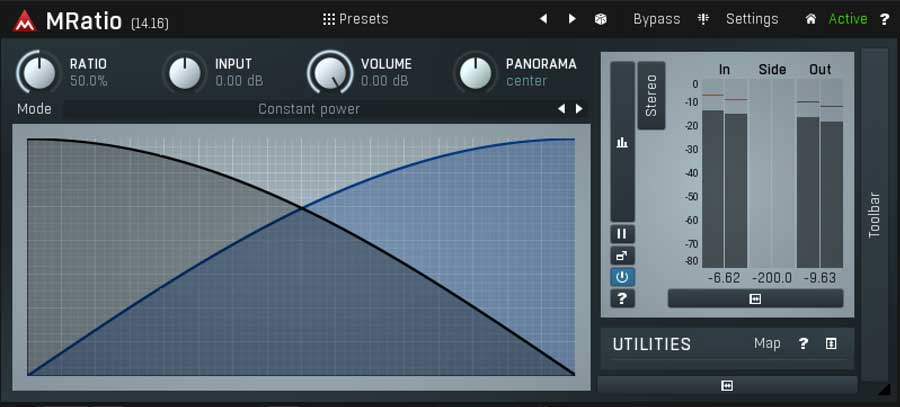
Task: Click the Mode label
Action: 34,109
